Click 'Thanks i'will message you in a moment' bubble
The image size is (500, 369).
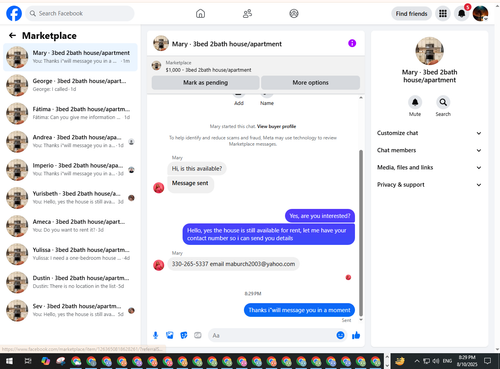click(x=299, y=310)
